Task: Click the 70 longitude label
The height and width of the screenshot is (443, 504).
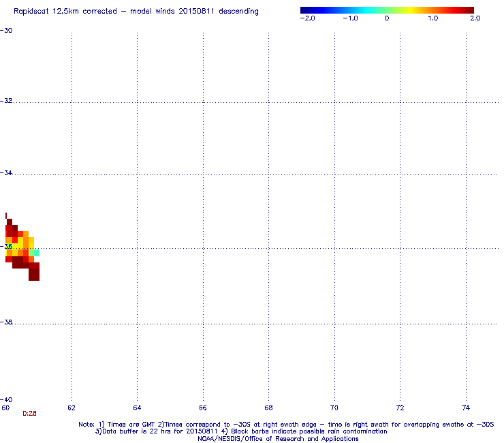Action: click(x=334, y=408)
